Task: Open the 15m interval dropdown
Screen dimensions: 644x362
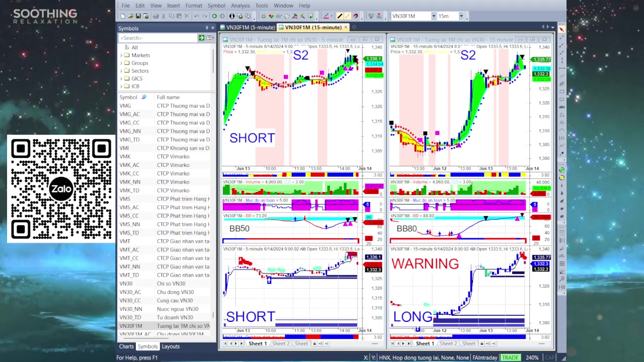Action: coord(461,16)
